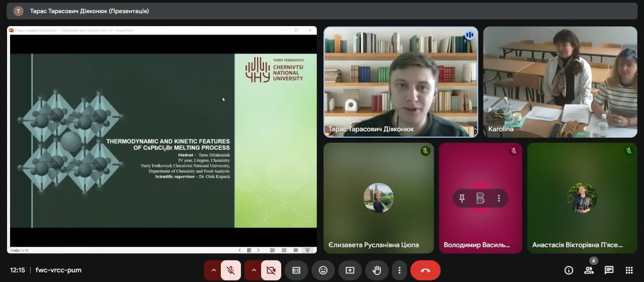This screenshot has height=282, width=644.
Task: Show the people participants panel
Action: [589, 270]
